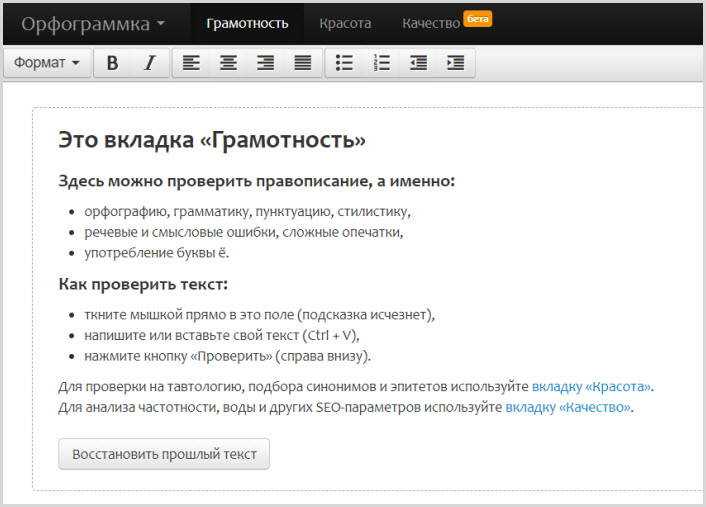The height and width of the screenshot is (507, 706).
Task: Switch to the Грамотность tab
Action: [247, 23]
